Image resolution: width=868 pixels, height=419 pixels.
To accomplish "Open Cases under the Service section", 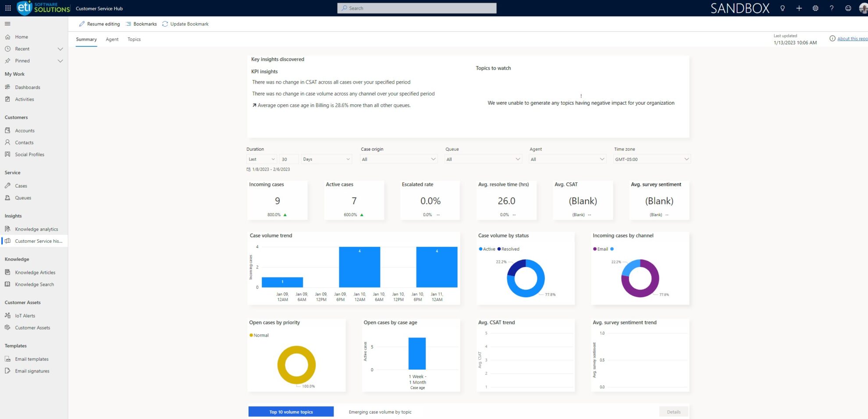I will (21, 185).
